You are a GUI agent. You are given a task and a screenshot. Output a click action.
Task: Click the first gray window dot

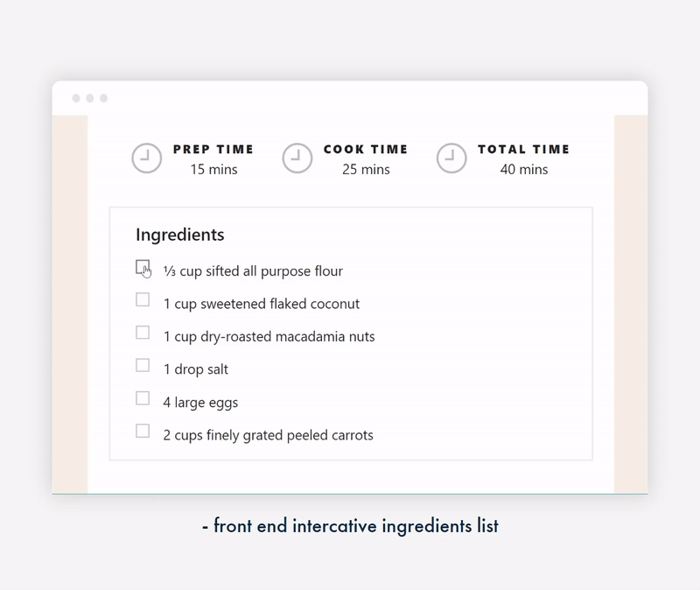click(76, 98)
